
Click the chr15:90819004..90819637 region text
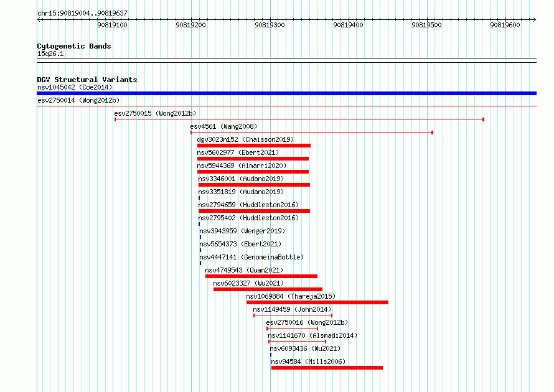[82, 13]
